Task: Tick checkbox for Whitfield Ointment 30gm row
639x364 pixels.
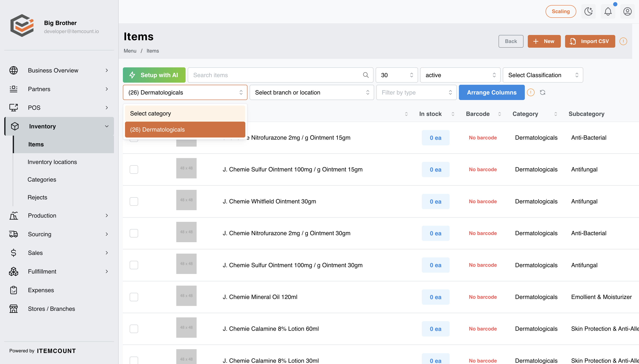Action: pos(134,201)
